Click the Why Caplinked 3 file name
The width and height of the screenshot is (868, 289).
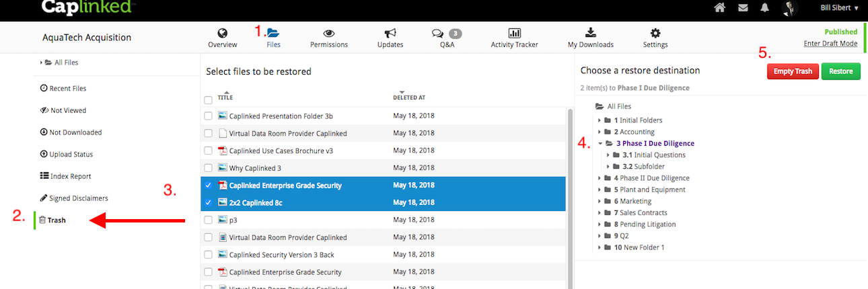[255, 168]
